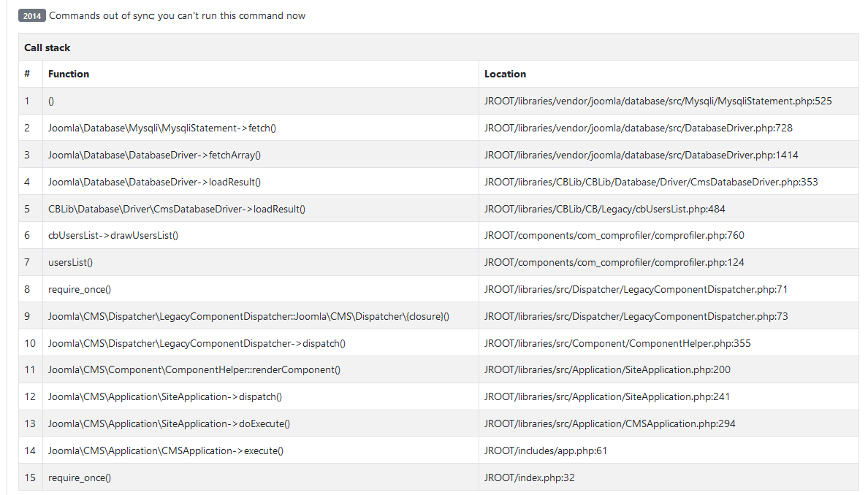Image resolution: width=868 pixels, height=495 pixels.
Task: Click the 2014 error code badge
Action: (x=31, y=15)
